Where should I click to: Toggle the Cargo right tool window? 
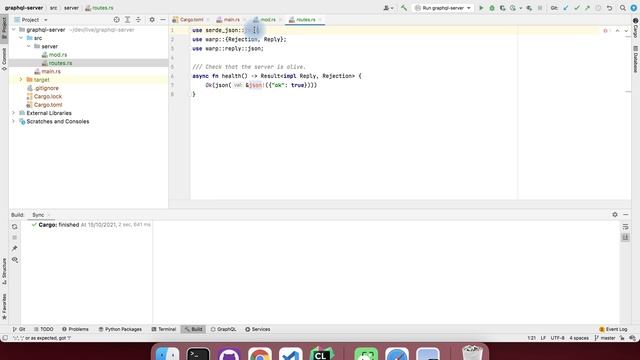coord(636,28)
